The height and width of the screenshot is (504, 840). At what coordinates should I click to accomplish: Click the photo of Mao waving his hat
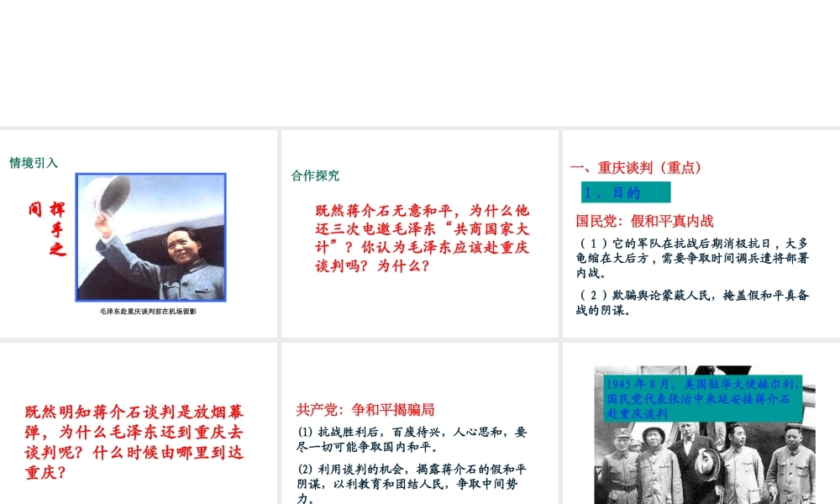click(x=151, y=237)
